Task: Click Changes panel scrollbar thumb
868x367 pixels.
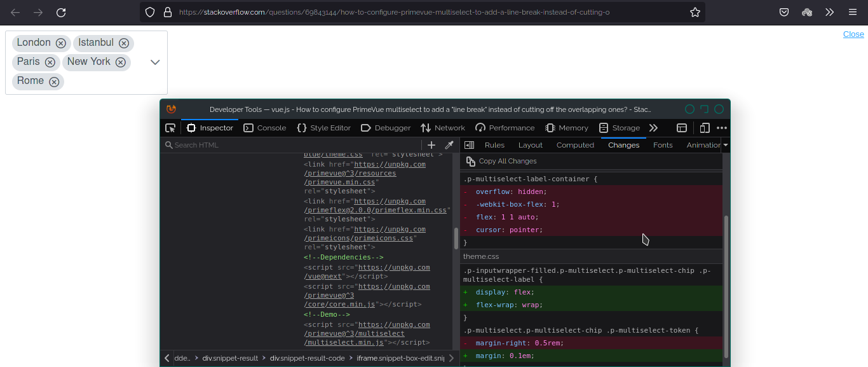Action: 726,287
